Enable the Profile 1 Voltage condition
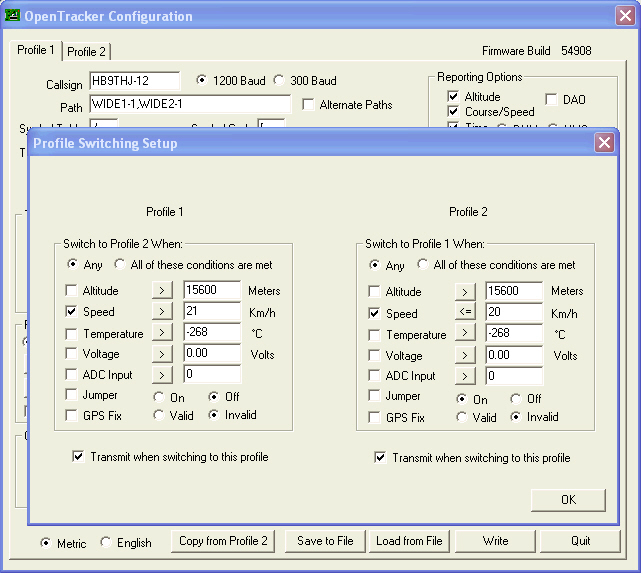The height and width of the screenshot is (573, 641). coord(71,353)
